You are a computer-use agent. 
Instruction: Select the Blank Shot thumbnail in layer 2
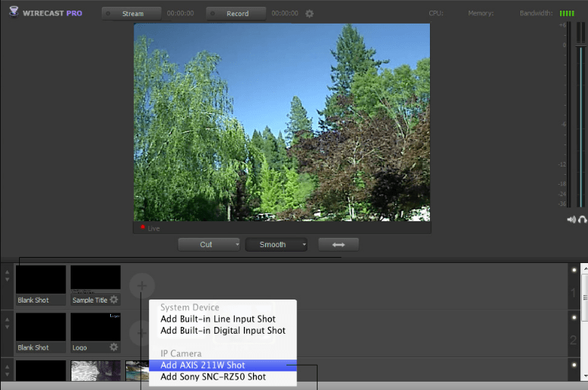click(41, 327)
